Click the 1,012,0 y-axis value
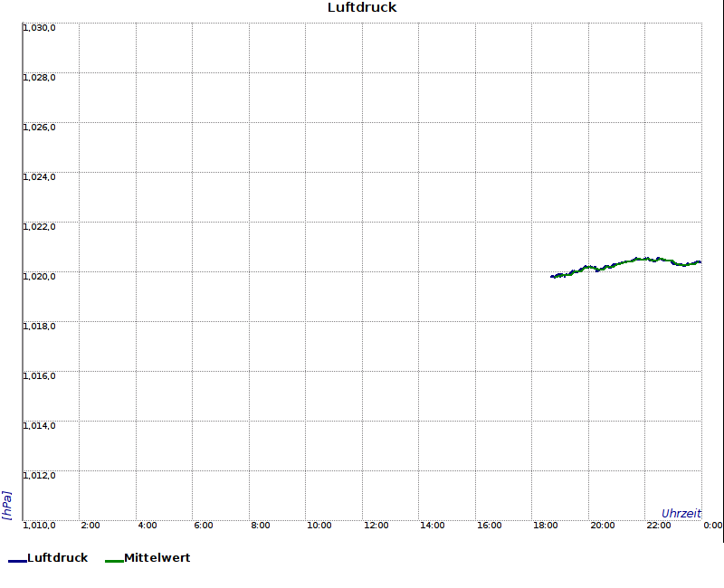724x588 pixels. pyautogui.click(x=39, y=476)
